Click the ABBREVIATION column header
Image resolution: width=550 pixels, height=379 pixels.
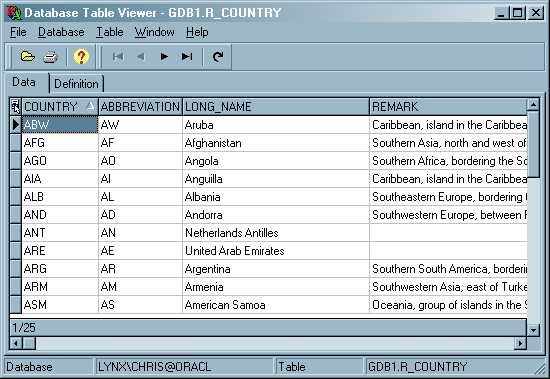point(140,106)
